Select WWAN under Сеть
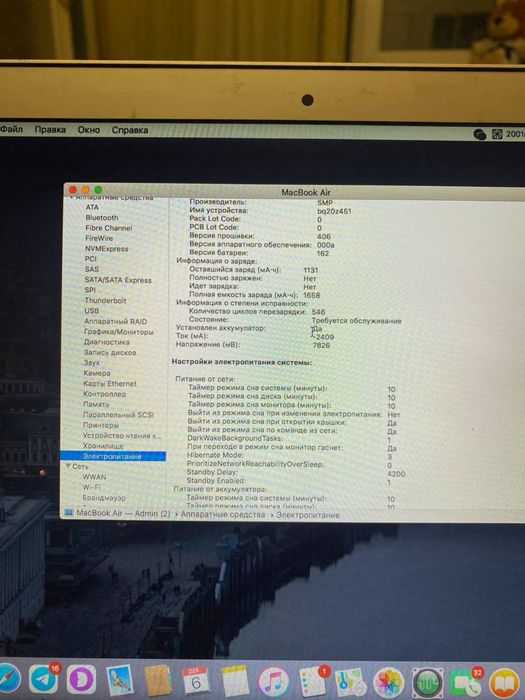The width and height of the screenshot is (525, 700). (94, 477)
